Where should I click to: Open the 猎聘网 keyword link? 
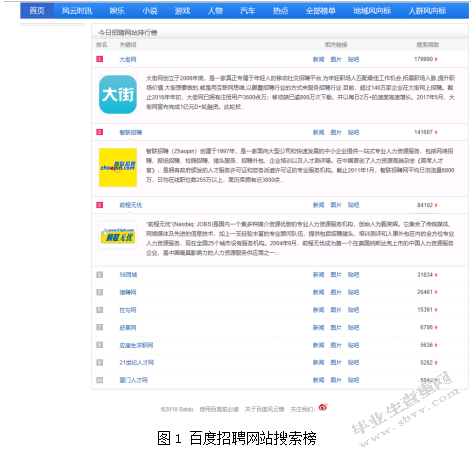coord(128,292)
